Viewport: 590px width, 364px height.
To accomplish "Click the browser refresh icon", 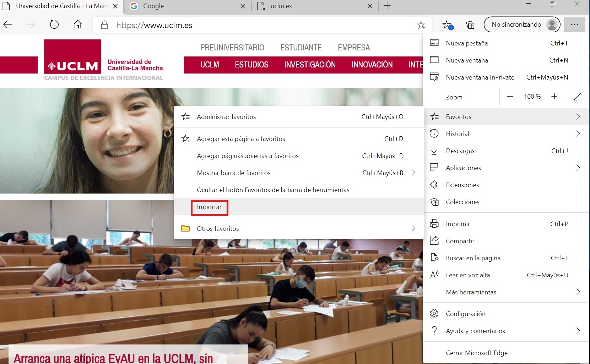I will point(54,25).
